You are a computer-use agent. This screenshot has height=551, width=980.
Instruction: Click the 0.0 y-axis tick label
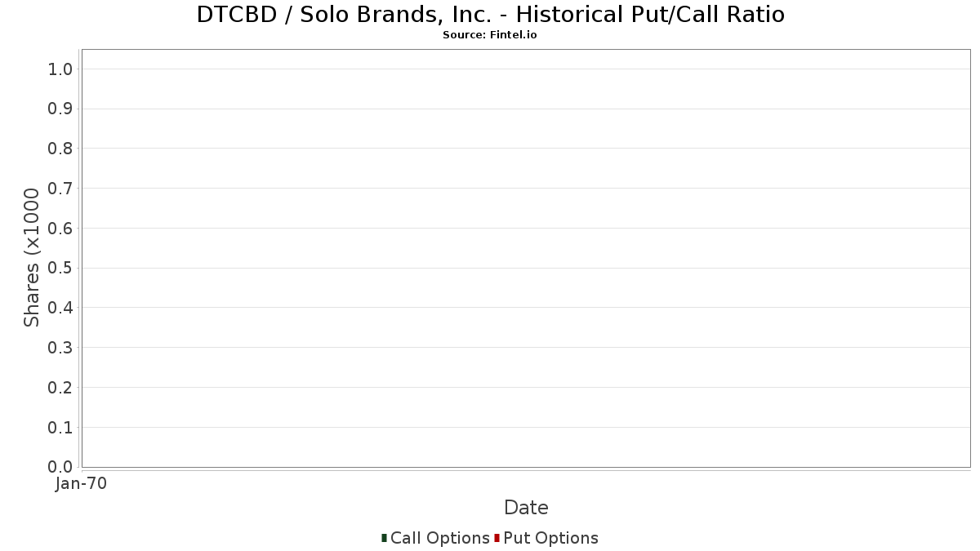[x=61, y=467]
